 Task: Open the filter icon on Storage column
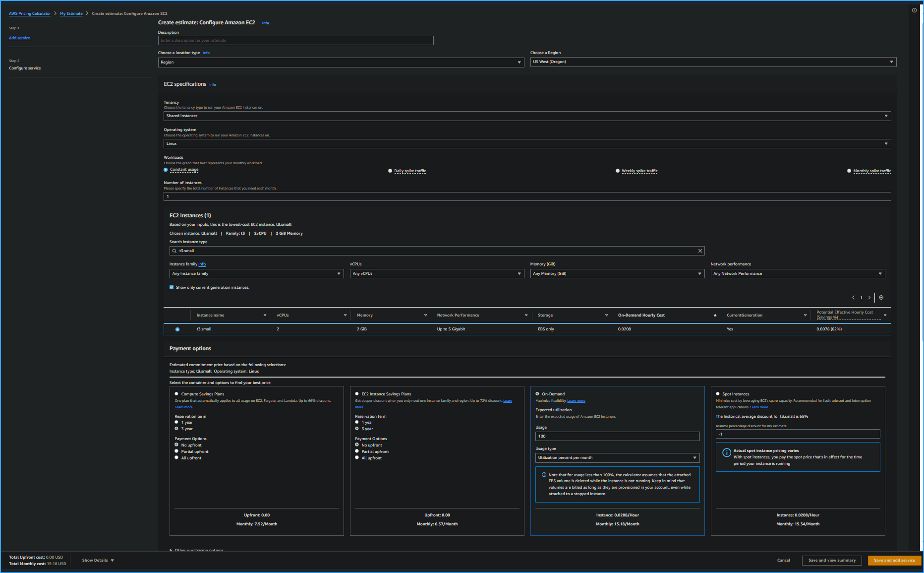coord(606,315)
